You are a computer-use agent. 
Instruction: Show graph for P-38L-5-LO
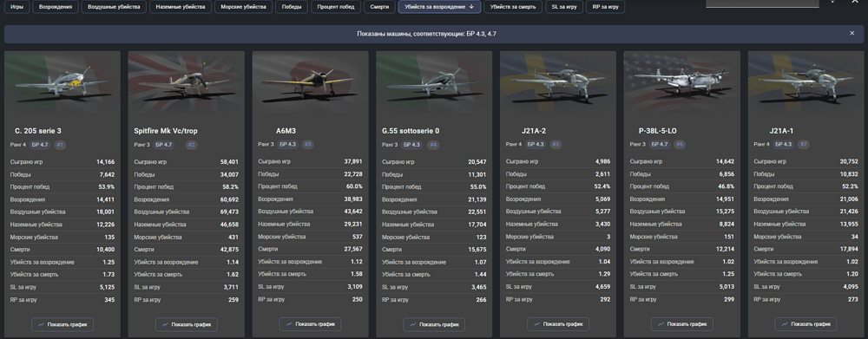coord(682,324)
